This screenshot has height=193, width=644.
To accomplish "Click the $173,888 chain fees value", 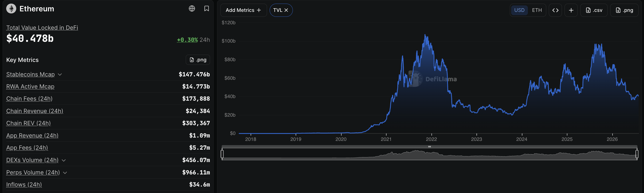I will 196,99.
